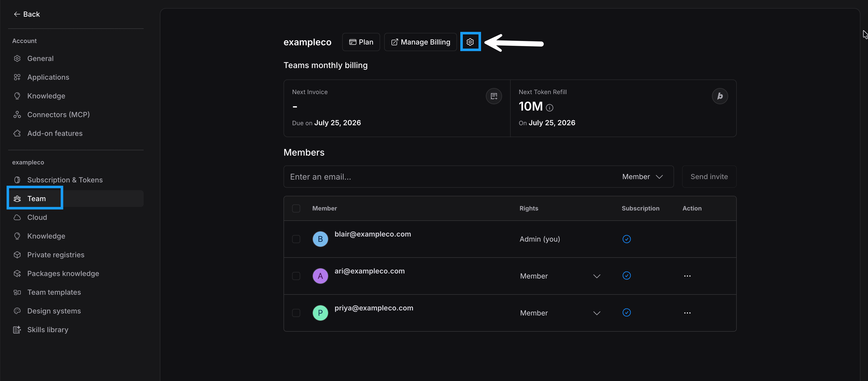
Task: Open Packages knowledge page
Action: (x=76, y=273)
